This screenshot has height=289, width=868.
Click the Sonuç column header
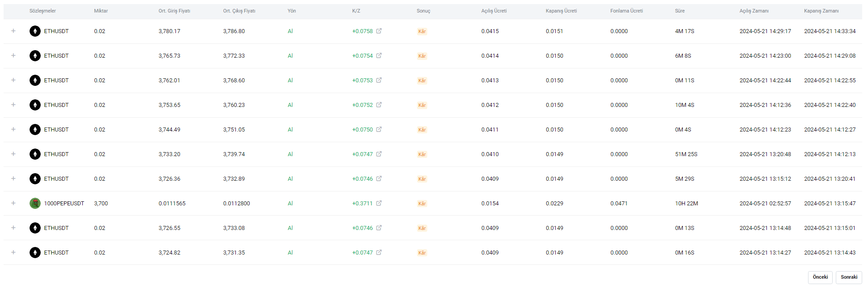pos(423,11)
